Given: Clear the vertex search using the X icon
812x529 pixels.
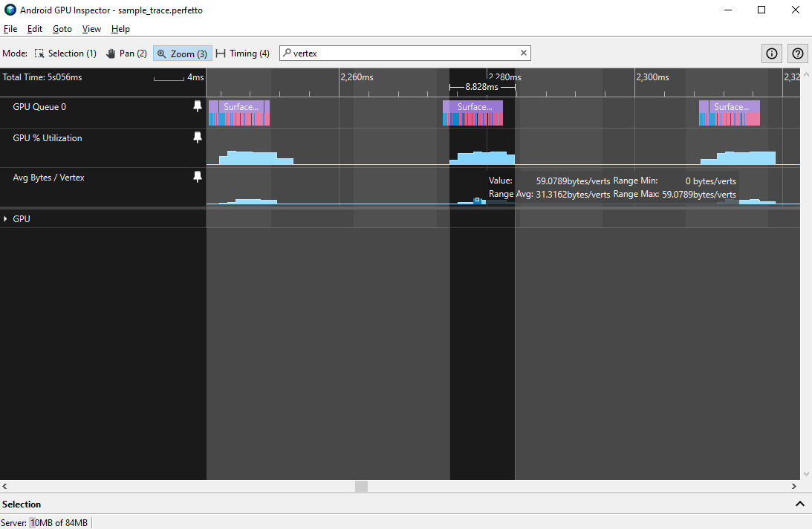Looking at the screenshot, I should tap(524, 53).
